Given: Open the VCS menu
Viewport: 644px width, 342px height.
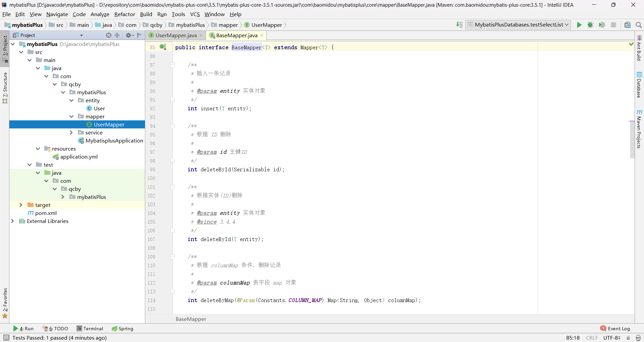Looking at the screenshot, I should pyautogui.click(x=195, y=14).
